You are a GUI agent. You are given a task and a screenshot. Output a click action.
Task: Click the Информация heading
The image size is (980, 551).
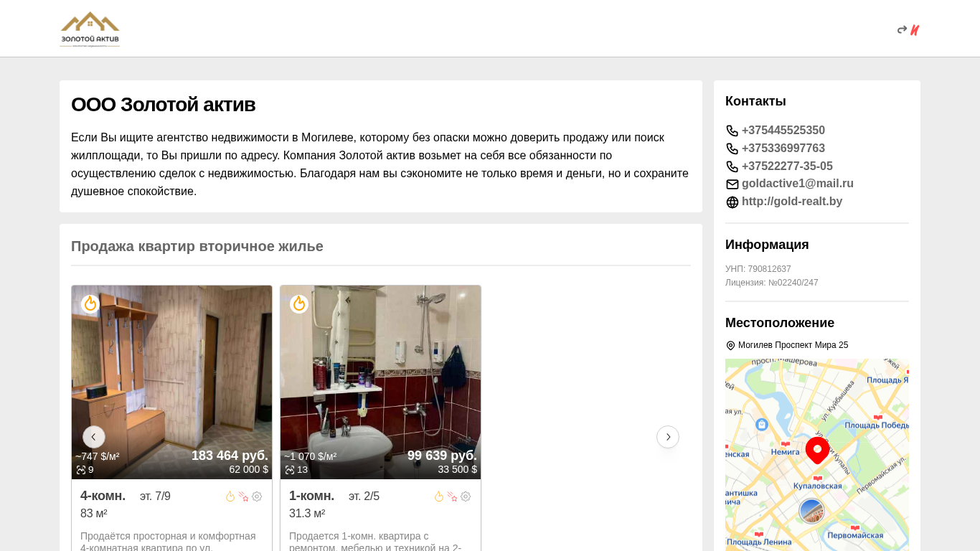pos(767,245)
